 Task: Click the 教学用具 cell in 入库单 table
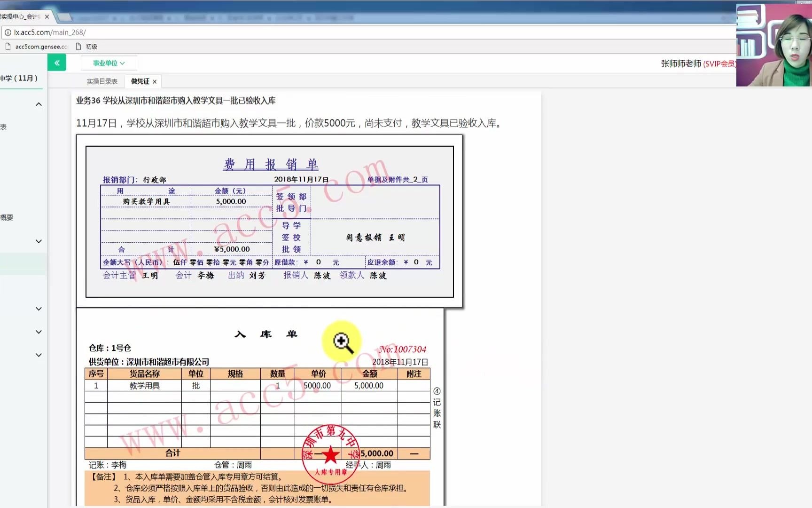point(145,386)
